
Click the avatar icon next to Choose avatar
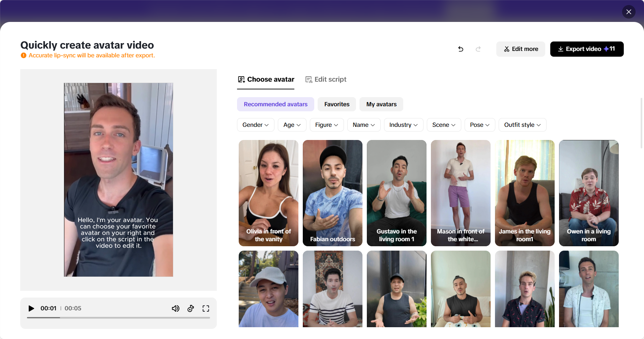(241, 79)
